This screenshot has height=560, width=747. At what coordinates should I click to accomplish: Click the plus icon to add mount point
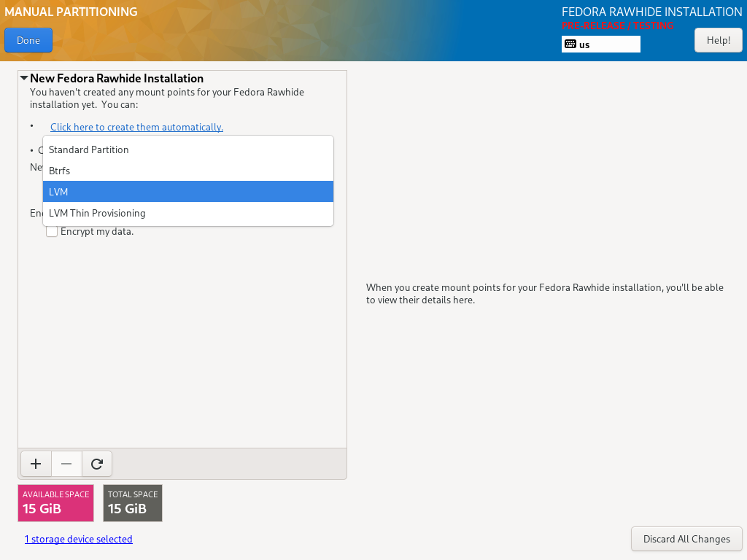coord(36,464)
